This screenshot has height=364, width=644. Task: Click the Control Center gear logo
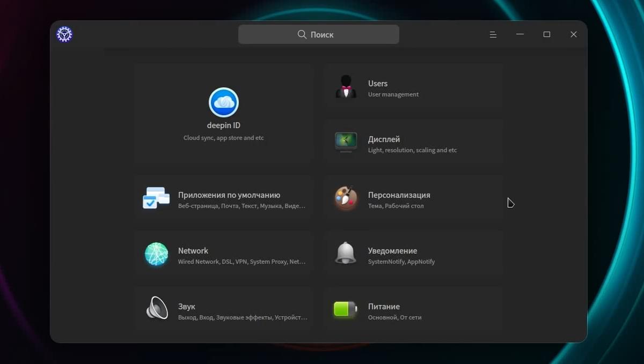(x=64, y=34)
